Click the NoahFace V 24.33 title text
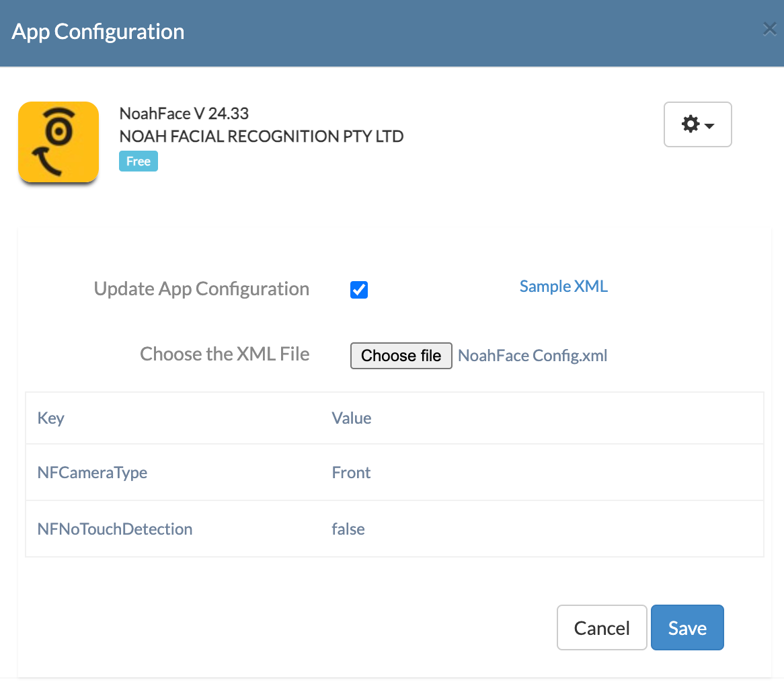784x686 pixels. [x=184, y=114]
